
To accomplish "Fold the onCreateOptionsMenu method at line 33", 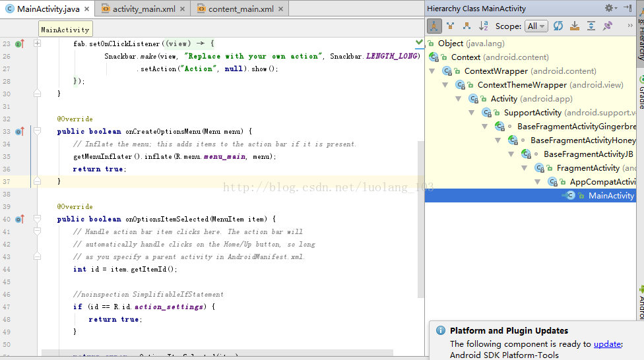I will pos(37,131).
